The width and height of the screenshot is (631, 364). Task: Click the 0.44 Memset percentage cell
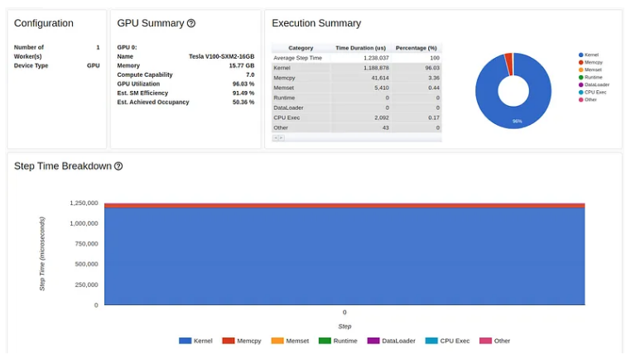(416, 88)
